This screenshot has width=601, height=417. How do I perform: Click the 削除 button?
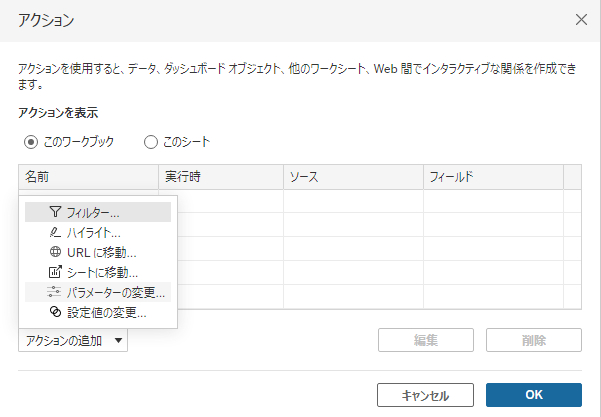(534, 340)
